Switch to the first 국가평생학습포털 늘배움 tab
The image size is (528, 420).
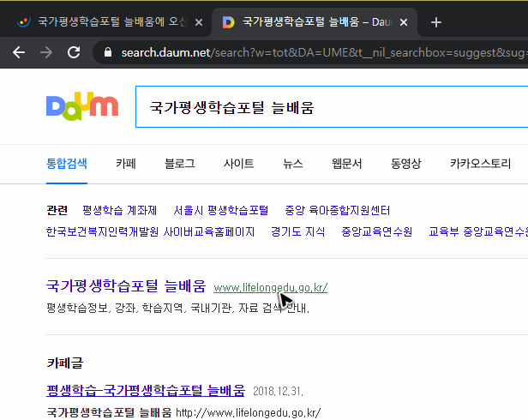[106, 22]
